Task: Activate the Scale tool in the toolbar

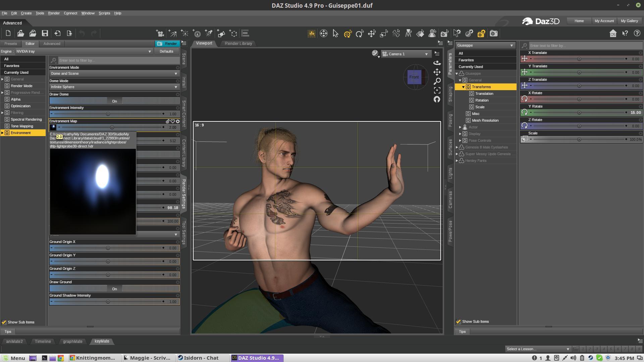Action: pyautogui.click(x=384, y=34)
